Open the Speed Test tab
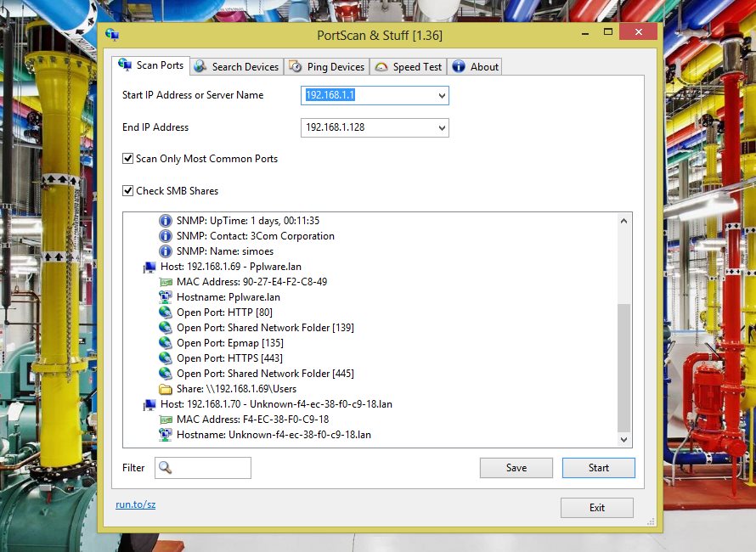 click(408, 67)
